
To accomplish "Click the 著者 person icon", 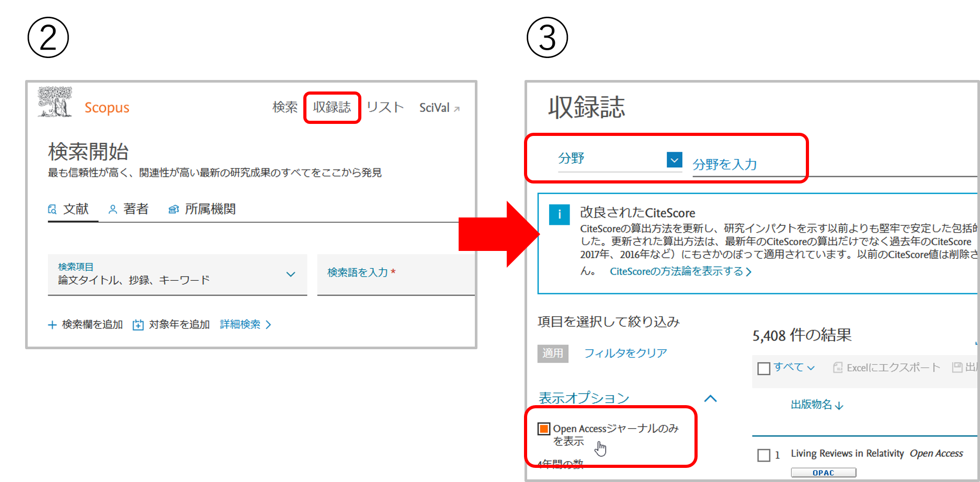I will coord(112,210).
